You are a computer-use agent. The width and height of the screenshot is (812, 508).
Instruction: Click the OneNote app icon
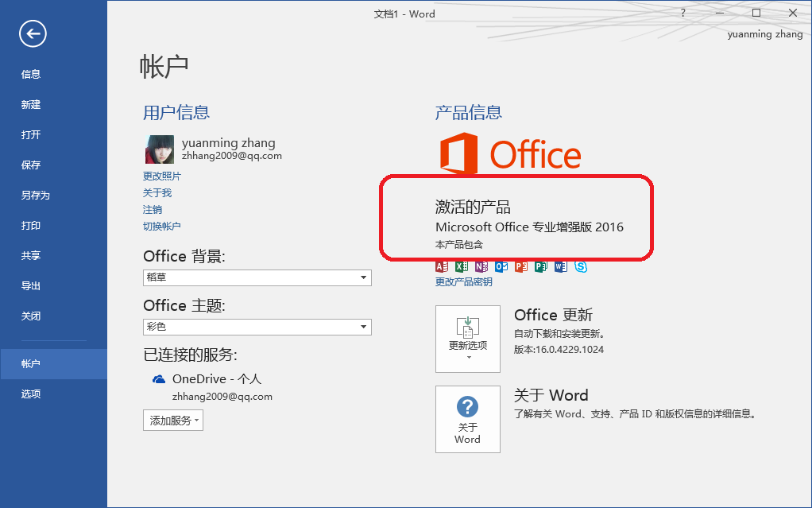pos(481,266)
